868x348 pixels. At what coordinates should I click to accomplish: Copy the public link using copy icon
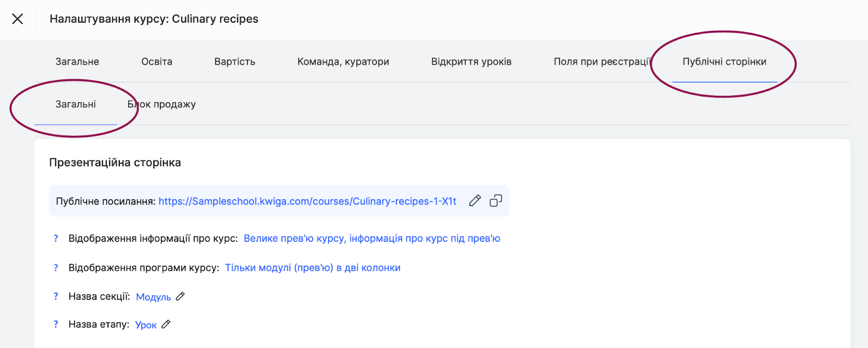[496, 201]
